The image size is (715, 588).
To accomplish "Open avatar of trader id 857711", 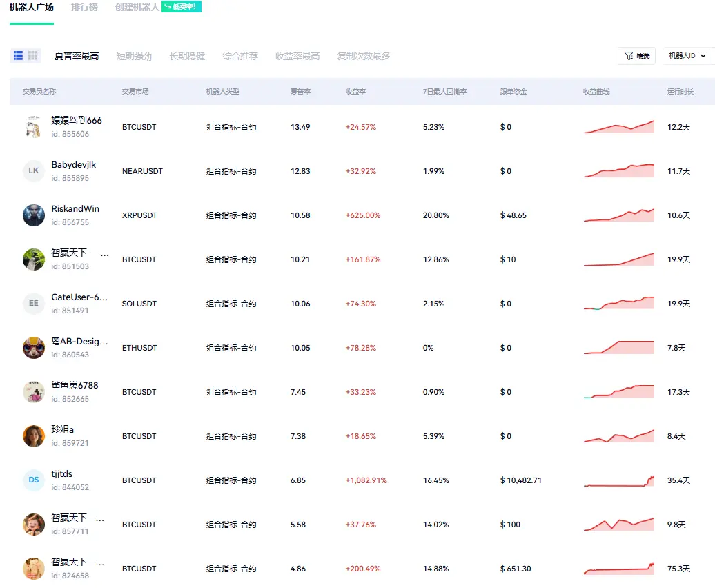I will pos(34,525).
